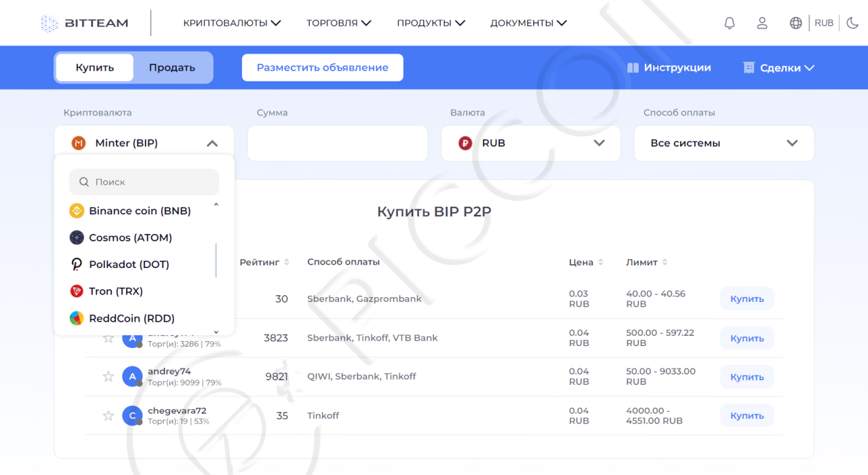The width and height of the screenshot is (868, 475).
Task: Click the ReddCoin logo icon
Action: click(x=77, y=318)
